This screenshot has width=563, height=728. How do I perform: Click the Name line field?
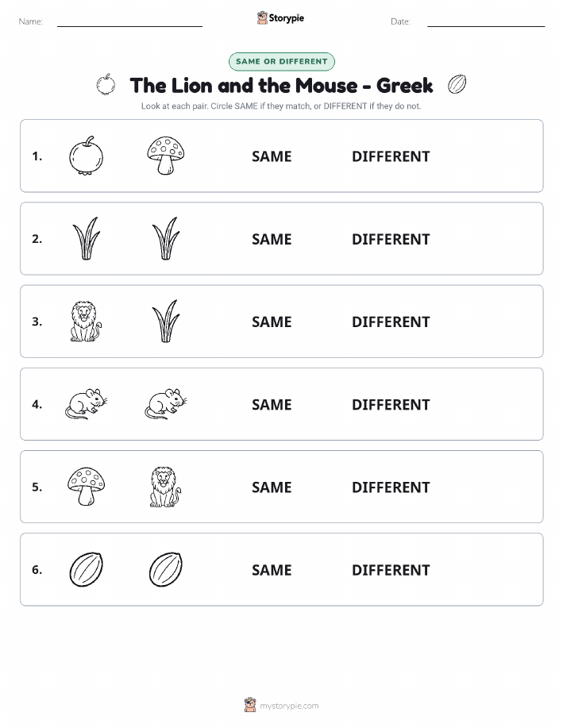(x=129, y=21)
